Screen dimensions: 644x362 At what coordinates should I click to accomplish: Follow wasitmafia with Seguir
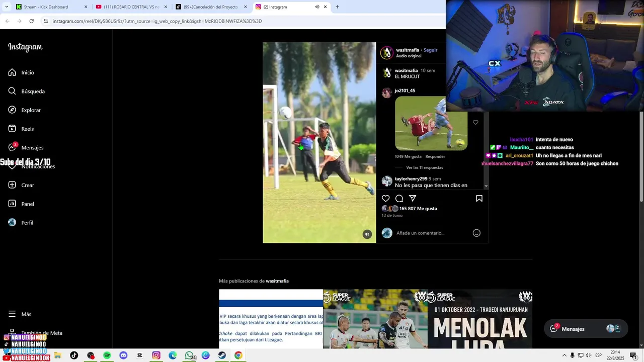click(430, 50)
